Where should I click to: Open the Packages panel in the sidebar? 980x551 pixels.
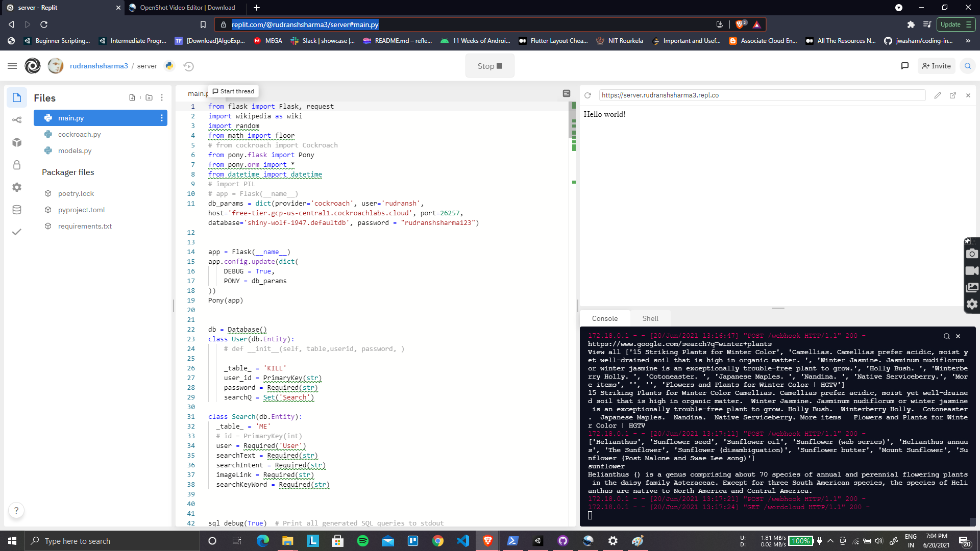(17, 143)
